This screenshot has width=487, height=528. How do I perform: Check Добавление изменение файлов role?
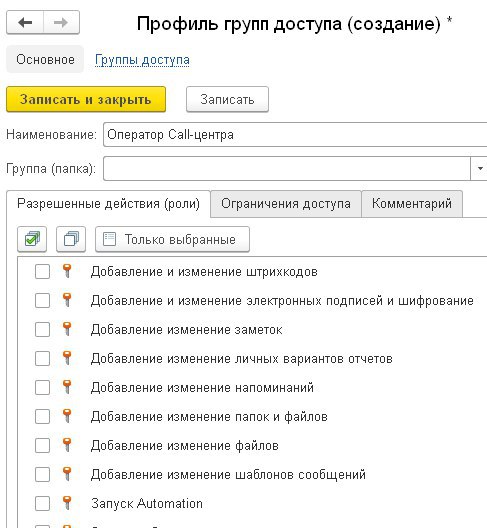click(x=42, y=446)
